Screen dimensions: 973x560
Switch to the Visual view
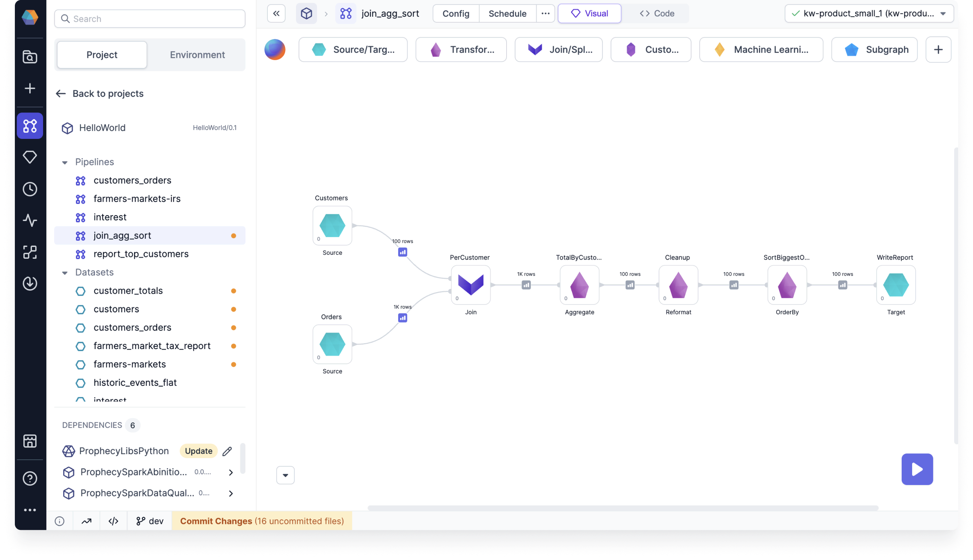[x=589, y=13]
